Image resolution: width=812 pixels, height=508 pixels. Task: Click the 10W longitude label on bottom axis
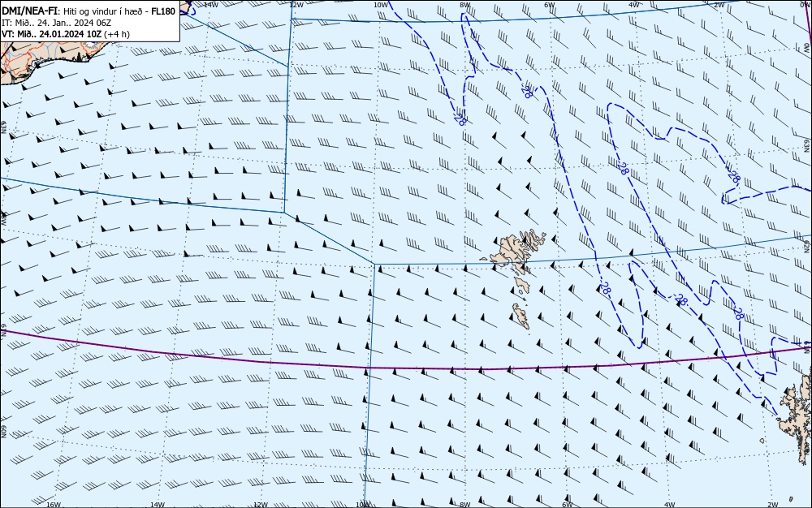pos(363,505)
